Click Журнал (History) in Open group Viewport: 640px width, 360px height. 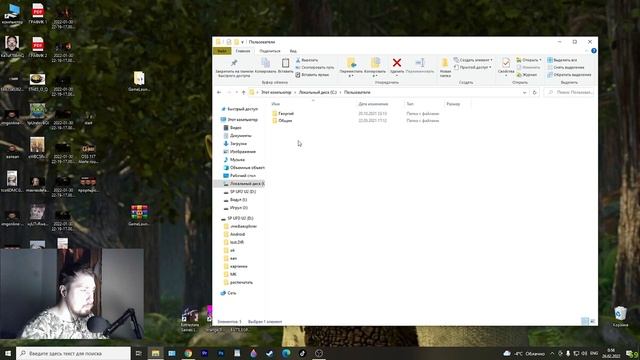[527, 75]
